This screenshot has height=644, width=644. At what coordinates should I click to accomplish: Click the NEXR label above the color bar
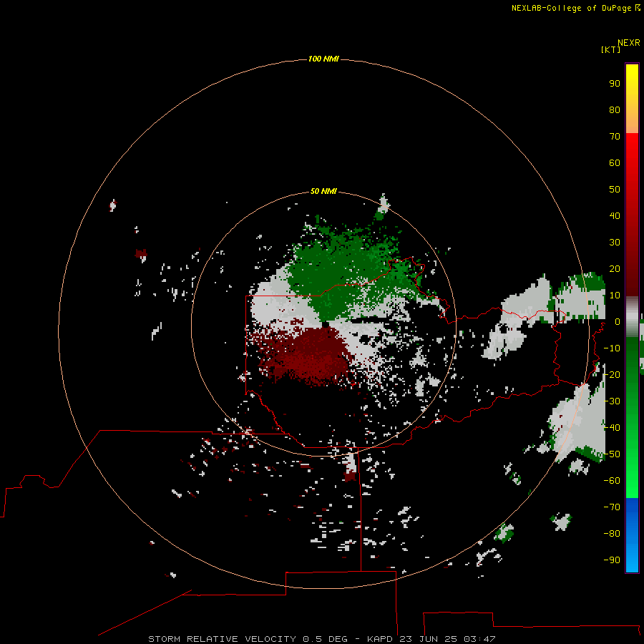[x=629, y=42]
